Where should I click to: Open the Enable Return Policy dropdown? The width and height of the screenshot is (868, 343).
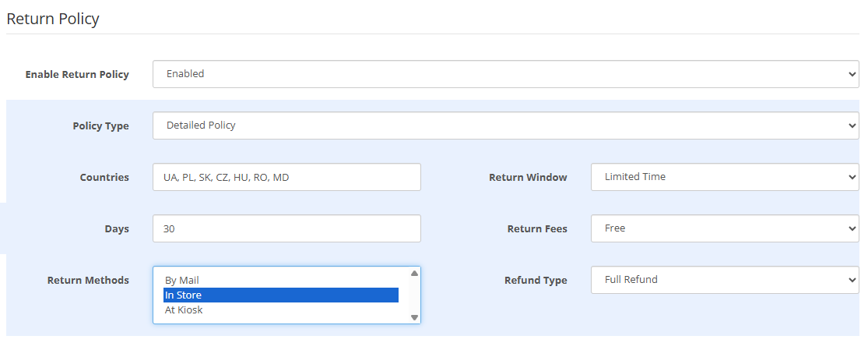[505, 74]
